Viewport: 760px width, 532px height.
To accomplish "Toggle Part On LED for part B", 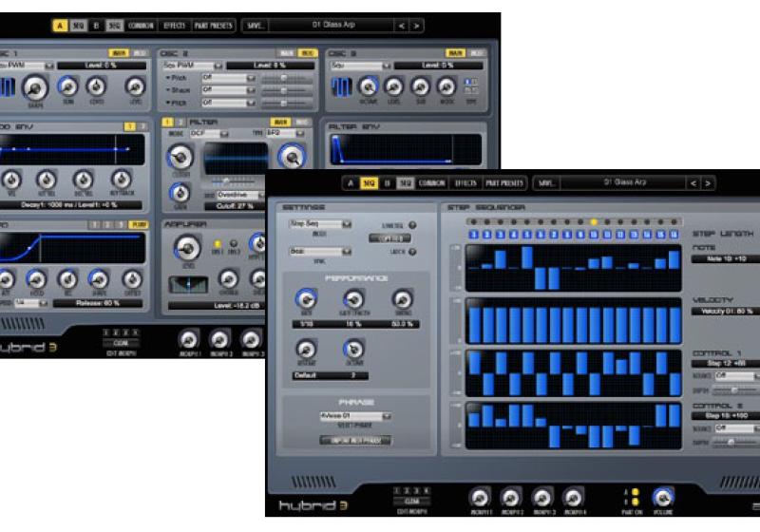I will pos(635,502).
